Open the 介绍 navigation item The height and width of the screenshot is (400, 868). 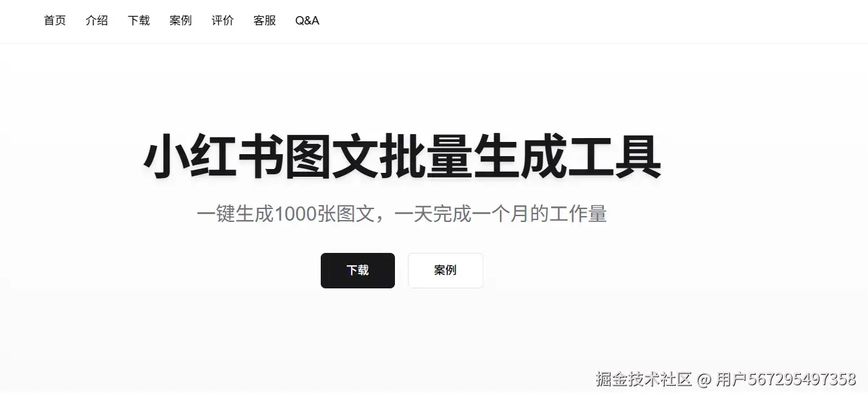click(97, 21)
